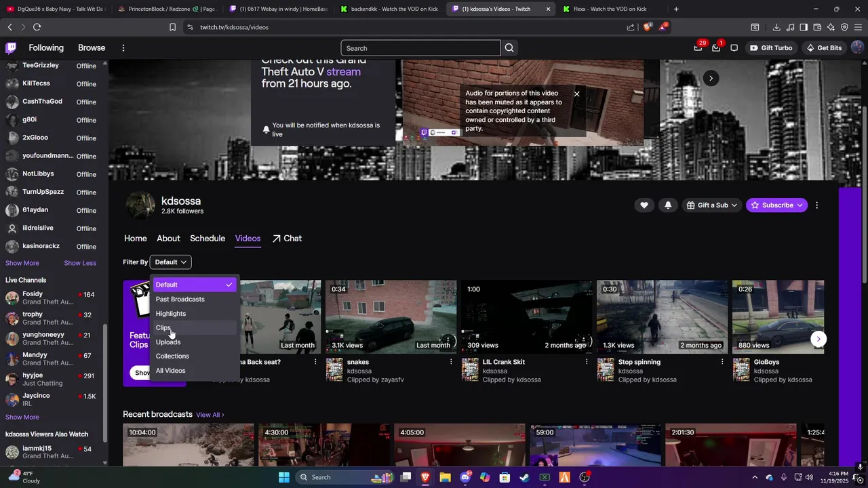Click the Twitch logo home icon
The width and height of the screenshot is (868, 488).
(11, 48)
